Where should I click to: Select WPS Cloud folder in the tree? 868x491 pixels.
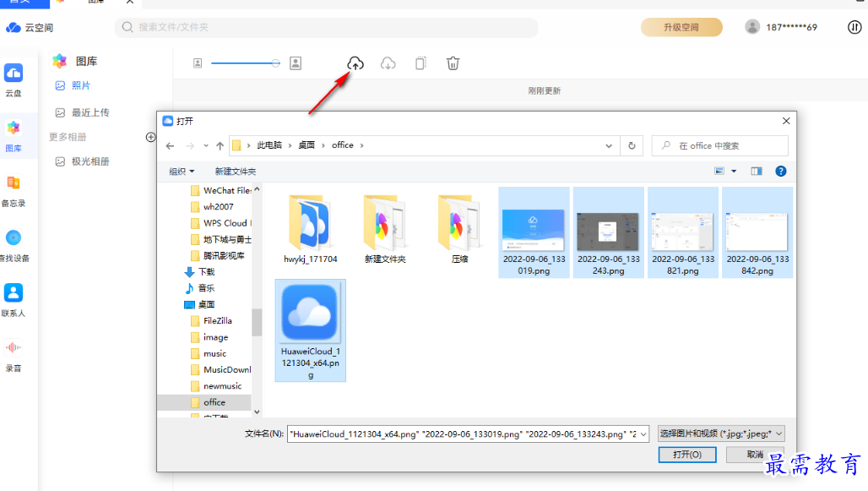click(x=221, y=223)
